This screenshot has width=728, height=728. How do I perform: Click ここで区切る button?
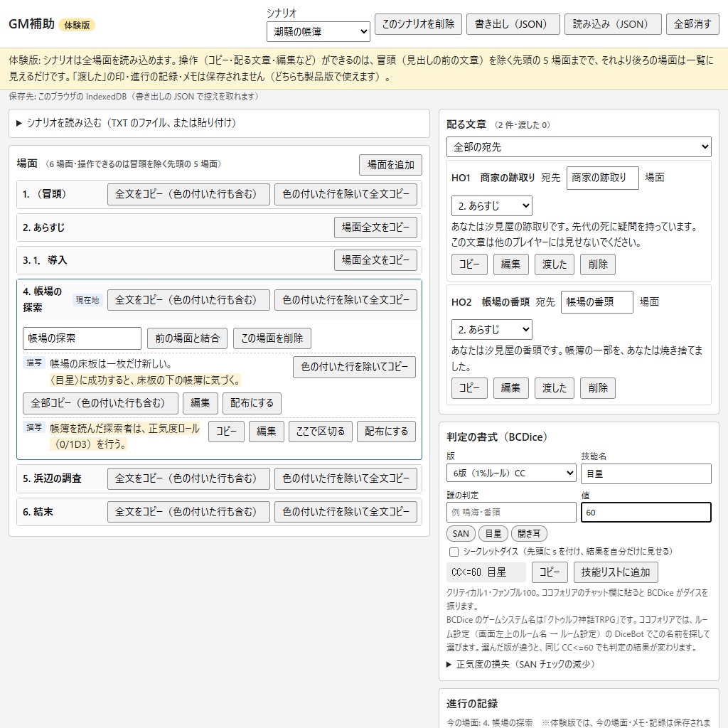321,432
